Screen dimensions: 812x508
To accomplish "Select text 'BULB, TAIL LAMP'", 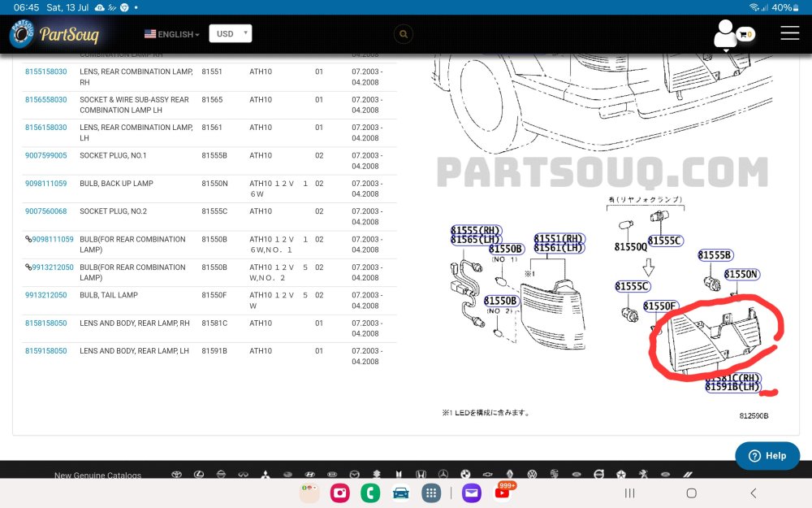I will pyautogui.click(x=109, y=295).
